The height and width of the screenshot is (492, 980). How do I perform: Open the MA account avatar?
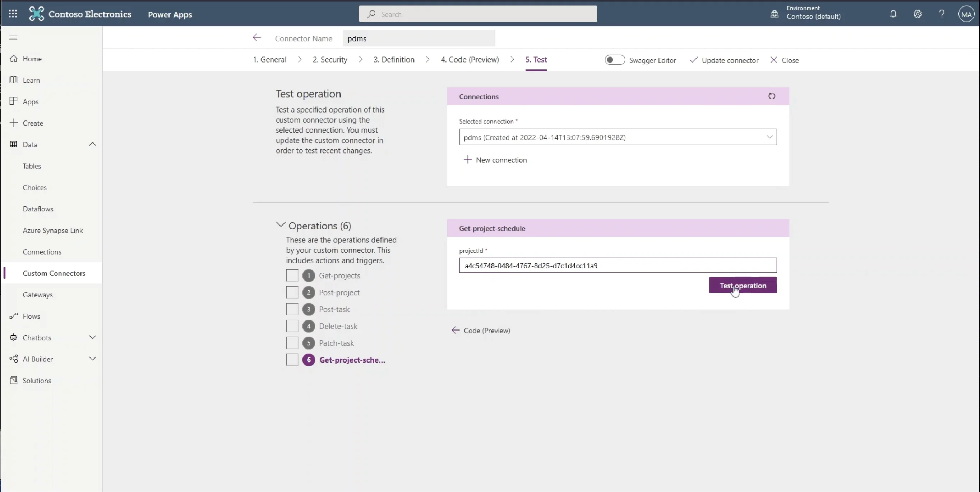pos(966,14)
